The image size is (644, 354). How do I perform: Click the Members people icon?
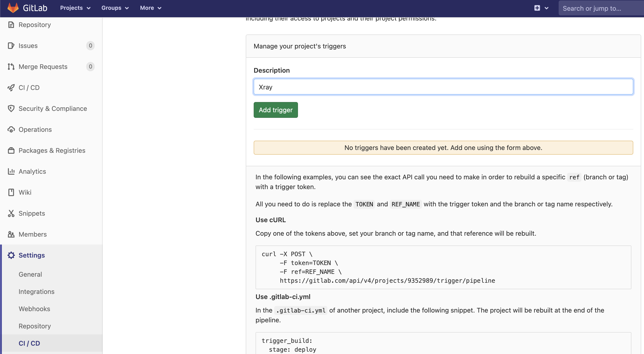pos(11,235)
